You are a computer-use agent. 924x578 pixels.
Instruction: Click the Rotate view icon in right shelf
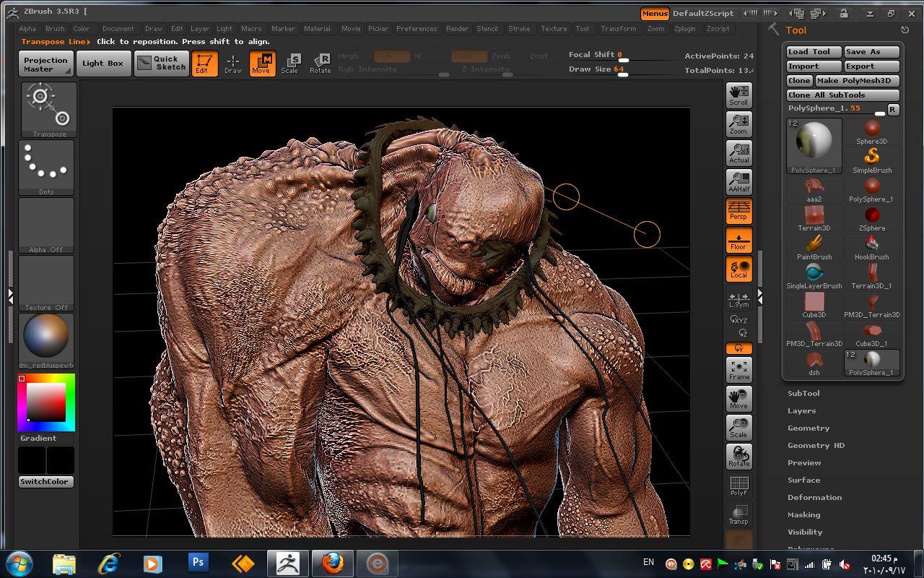pos(738,456)
